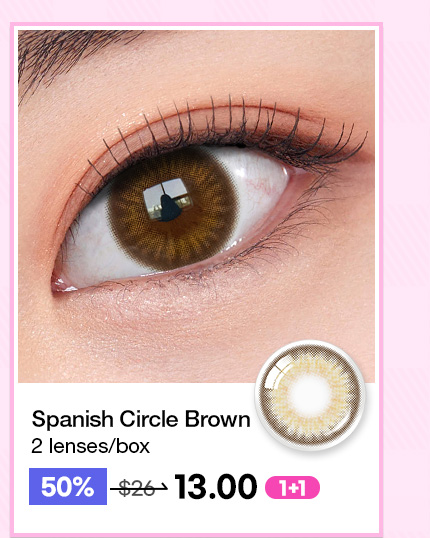
Task: Select the 2 lenses/box description text
Action: [91, 446]
